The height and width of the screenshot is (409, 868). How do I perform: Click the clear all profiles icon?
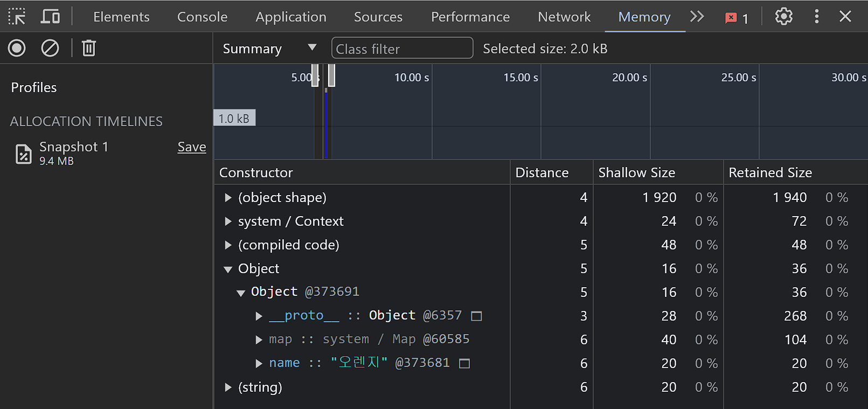(50, 48)
